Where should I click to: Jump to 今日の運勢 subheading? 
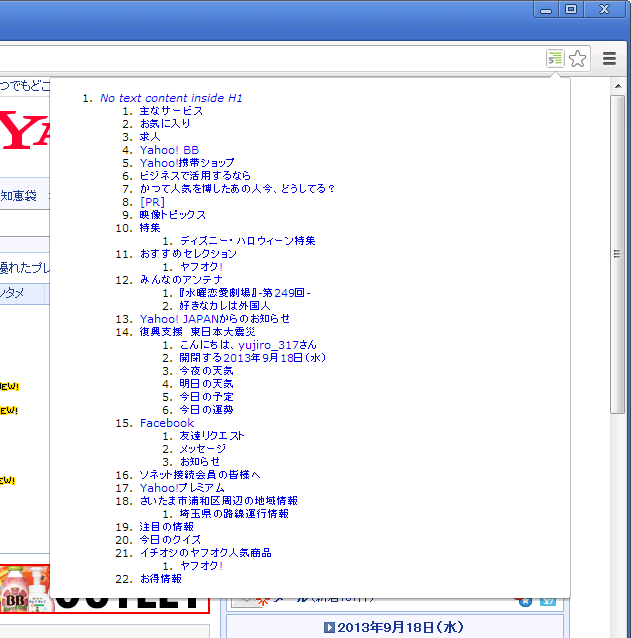tap(206, 410)
